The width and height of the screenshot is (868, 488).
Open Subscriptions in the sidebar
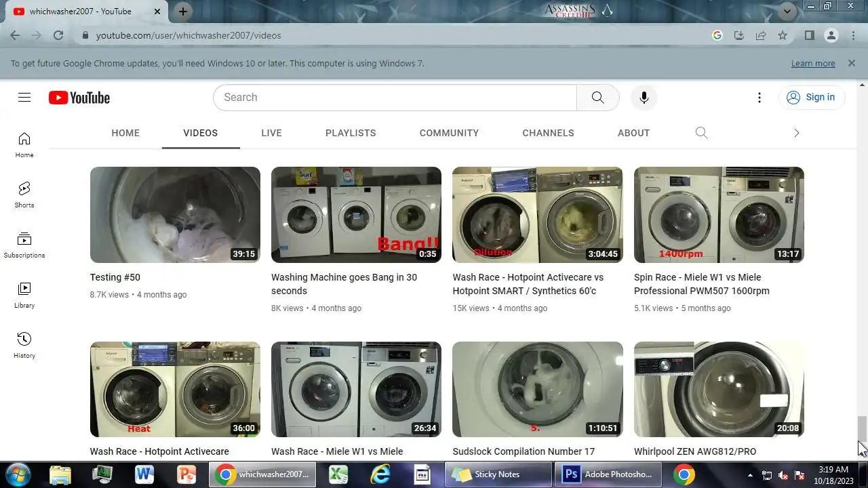24,245
